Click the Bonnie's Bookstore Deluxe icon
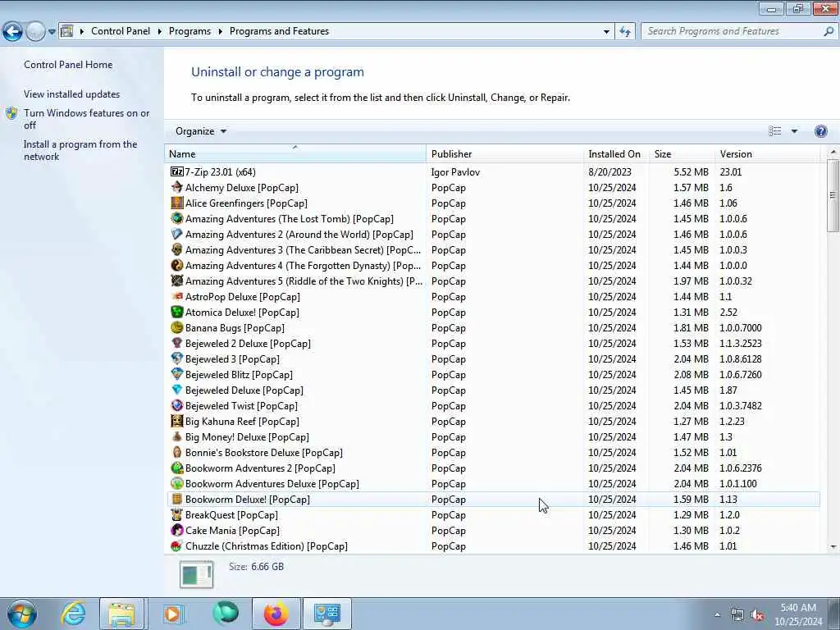The width and height of the screenshot is (840, 630). click(177, 452)
